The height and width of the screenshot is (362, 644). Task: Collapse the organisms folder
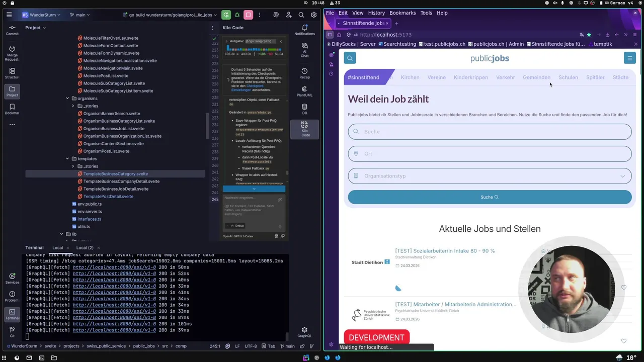click(x=67, y=99)
